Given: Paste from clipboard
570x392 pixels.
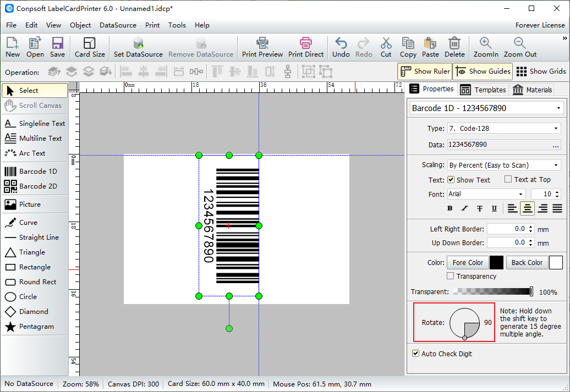Looking at the screenshot, I should point(430,47).
